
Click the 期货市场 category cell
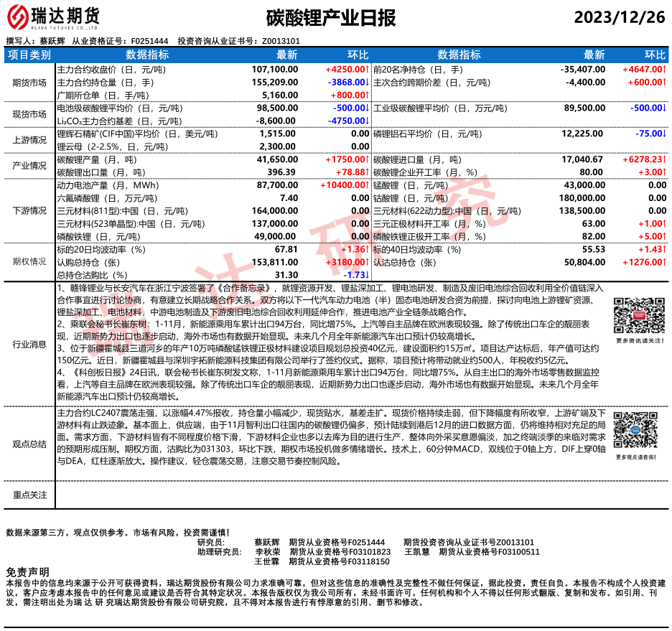coord(29,83)
